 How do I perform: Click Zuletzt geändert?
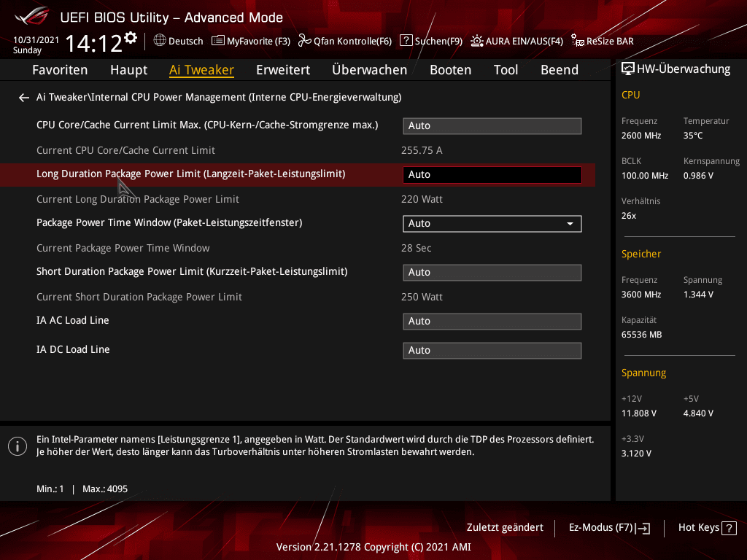[x=505, y=528]
